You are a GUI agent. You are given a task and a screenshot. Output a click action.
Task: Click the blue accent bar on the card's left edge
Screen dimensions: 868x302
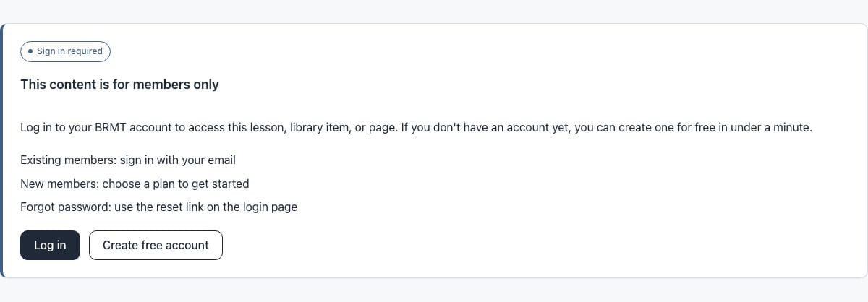(2, 150)
